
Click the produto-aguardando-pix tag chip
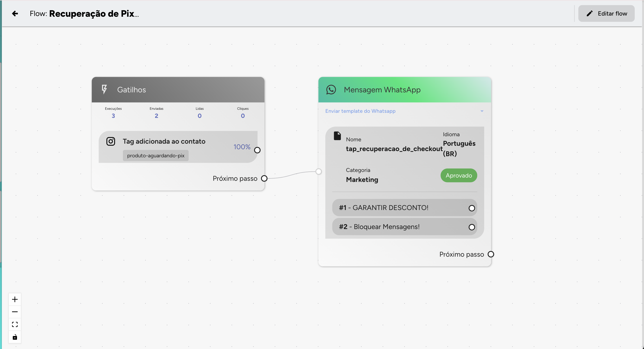tap(155, 155)
